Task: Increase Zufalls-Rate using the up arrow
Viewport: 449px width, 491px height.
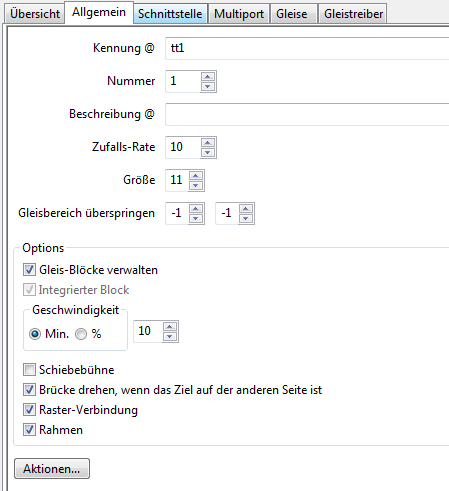Action: tap(208, 143)
